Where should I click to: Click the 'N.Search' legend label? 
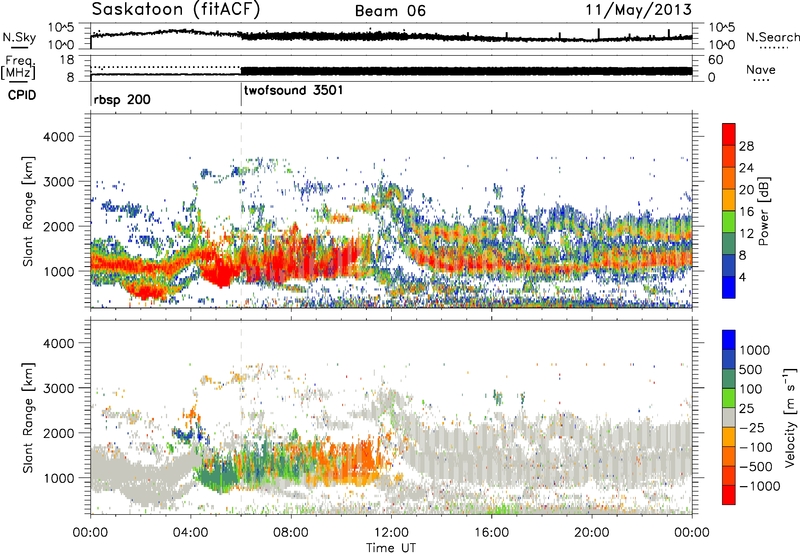pyautogui.click(x=773, y=37)
